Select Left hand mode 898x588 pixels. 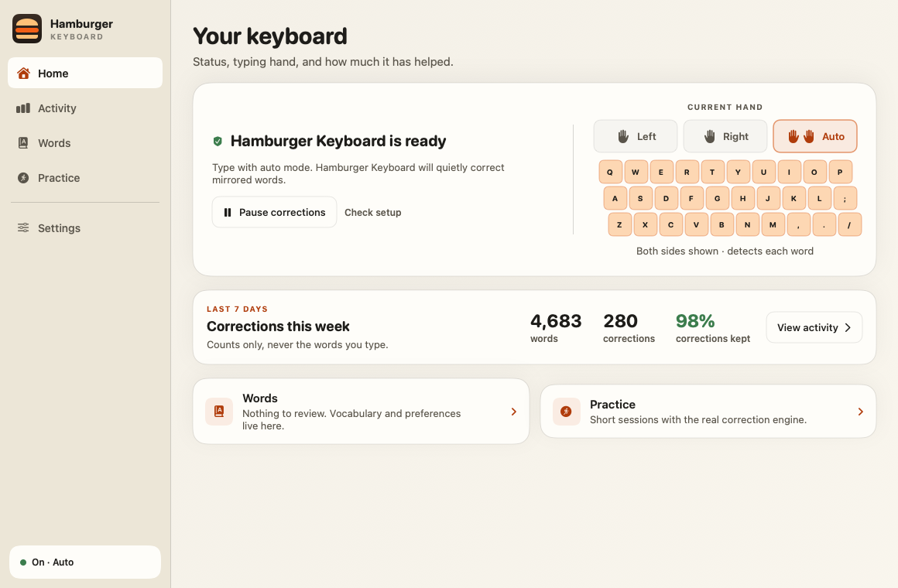(636, 136)
